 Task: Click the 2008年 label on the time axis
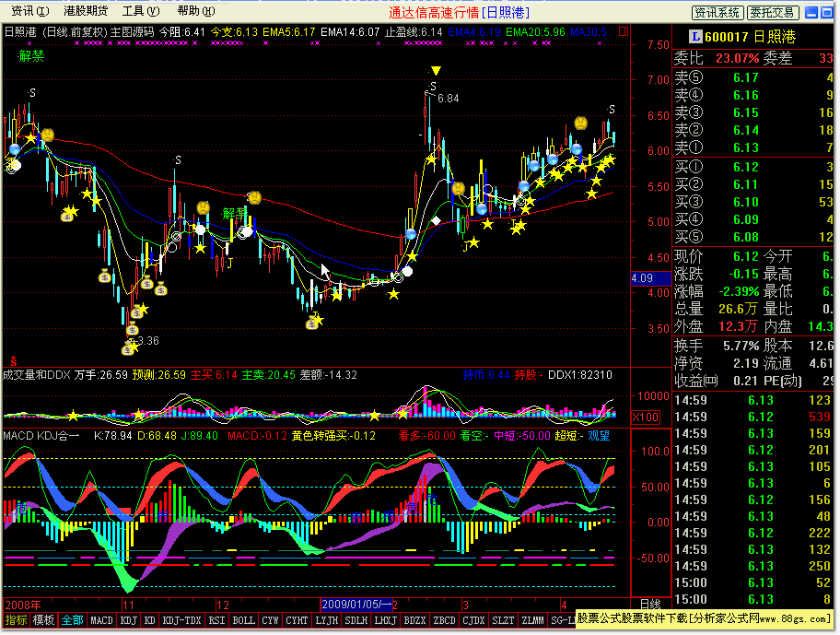(x=22, y=605)
